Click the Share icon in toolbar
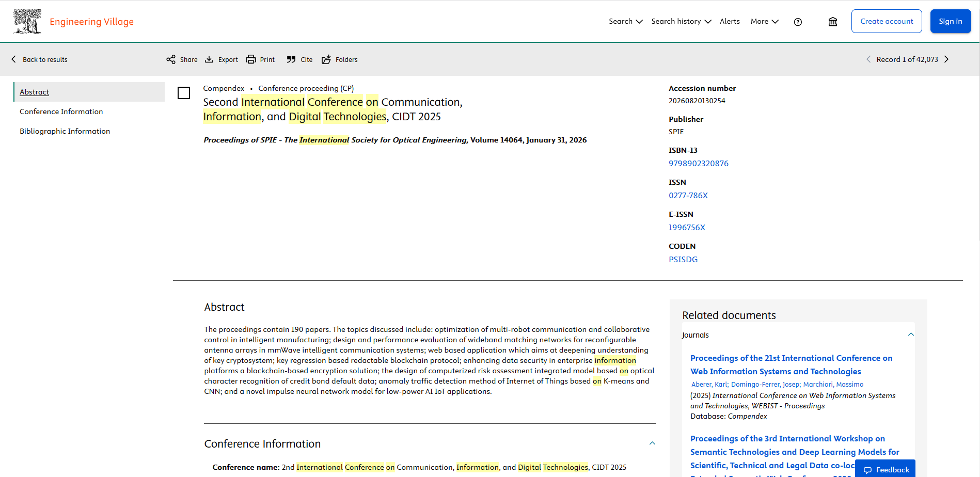 (171, 59)
